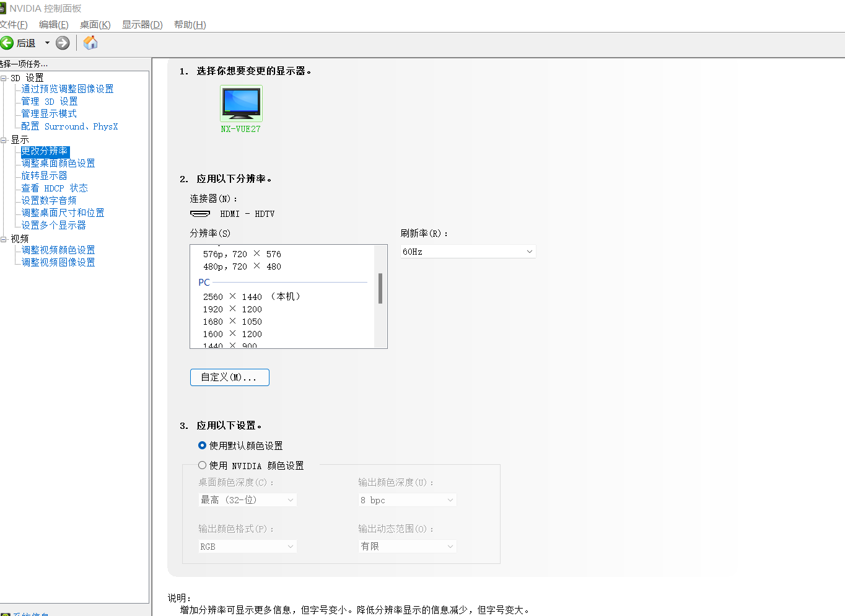
Task: Select resolution 576p, 720 × 576
Action: 242,254
